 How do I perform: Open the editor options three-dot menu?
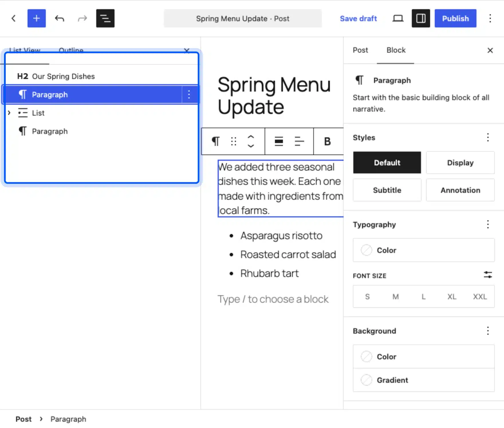(490, 18)
